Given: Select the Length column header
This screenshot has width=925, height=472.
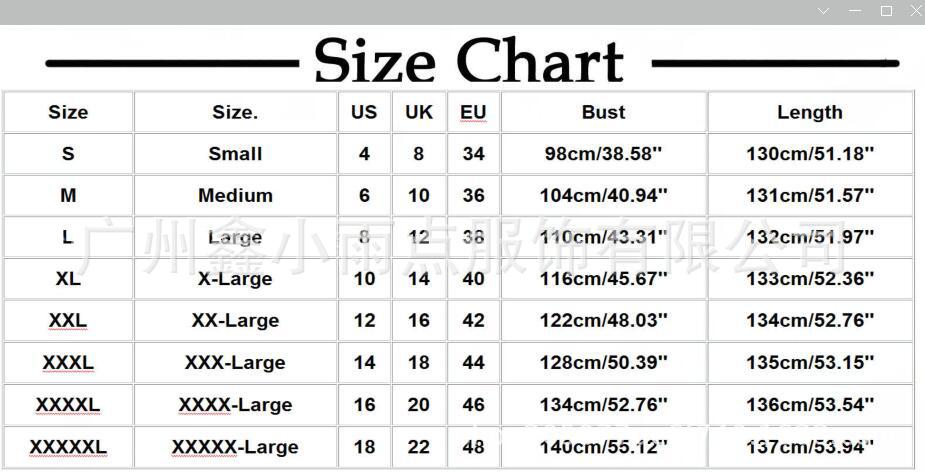Looking at the screenshot, I should coord(809,112).
